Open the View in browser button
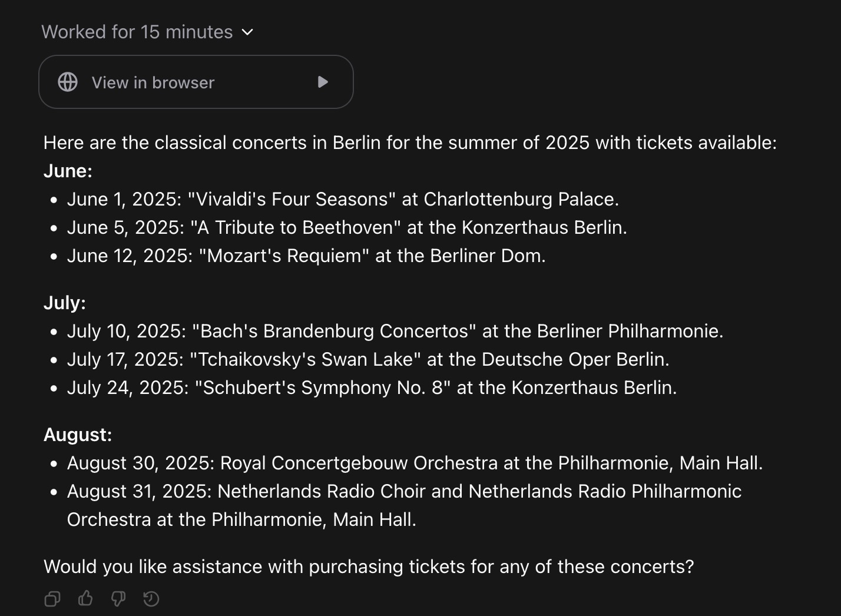 click(196, 82)
